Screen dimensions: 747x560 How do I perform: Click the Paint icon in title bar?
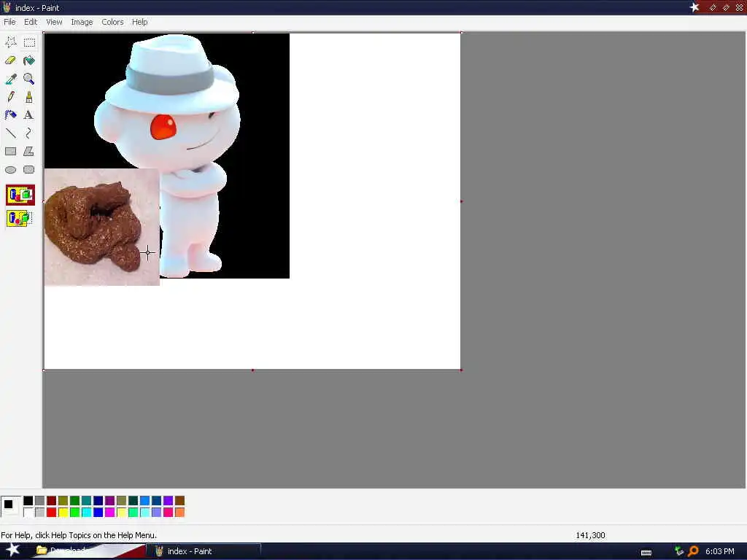point(7,7)
